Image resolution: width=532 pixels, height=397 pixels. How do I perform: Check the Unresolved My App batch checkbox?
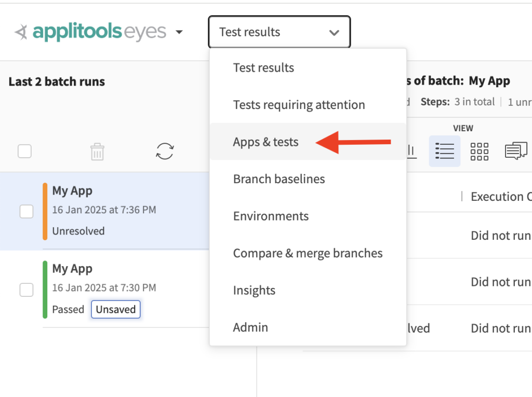pyautogui.click(x=26, y=212)
